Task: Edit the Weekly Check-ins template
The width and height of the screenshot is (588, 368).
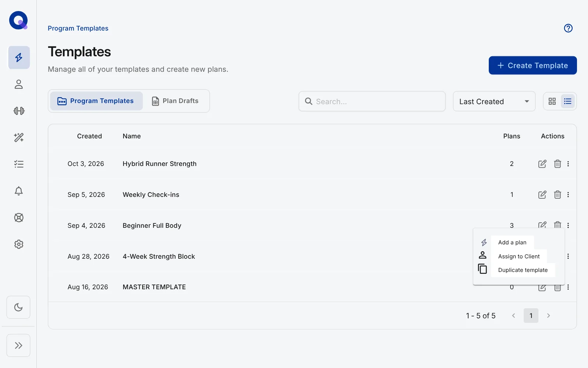Action: (x=542, y=195)
